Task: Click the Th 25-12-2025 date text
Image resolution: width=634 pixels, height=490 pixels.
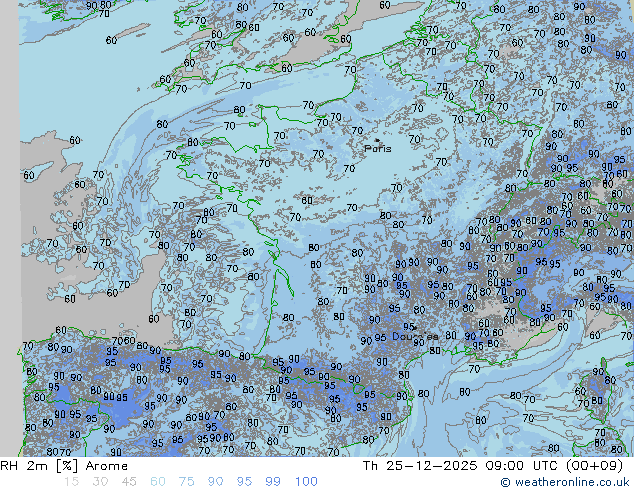Action: pyautogui.click(x=420, y=466)
